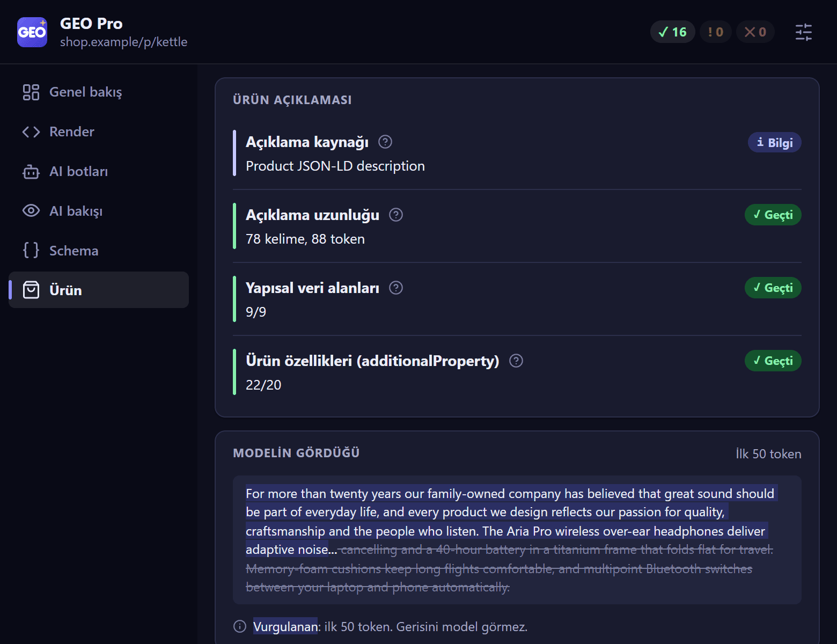Click the MODELİN GÖRDÜĞÜ heading
This screenshot has width=837, height=644.
[296, 453]
